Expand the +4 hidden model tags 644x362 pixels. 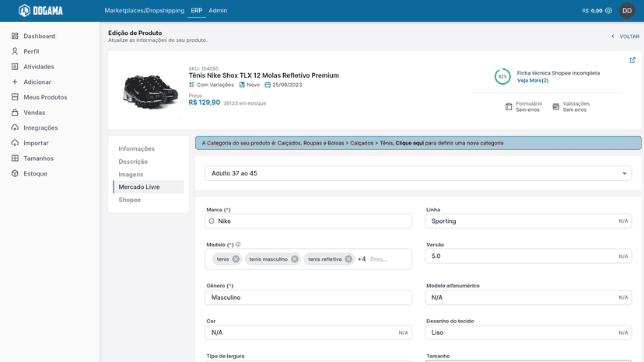click(362, 259)
